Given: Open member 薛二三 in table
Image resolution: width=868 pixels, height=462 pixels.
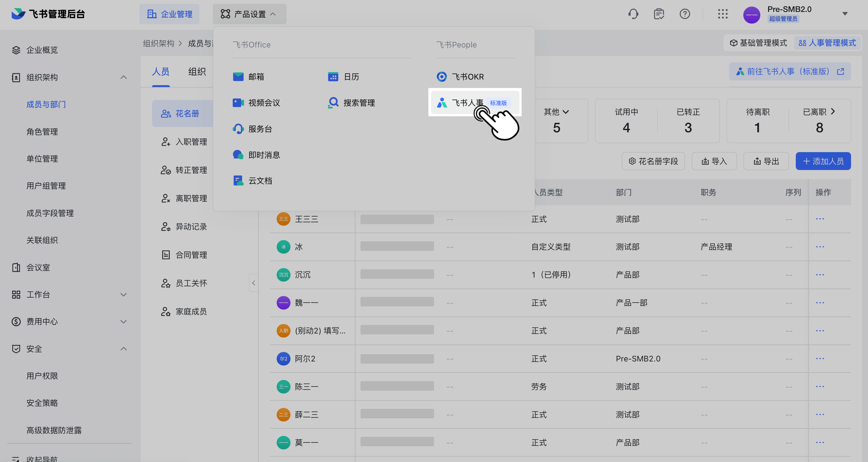Looking at the screenshot, I should 306,415.
